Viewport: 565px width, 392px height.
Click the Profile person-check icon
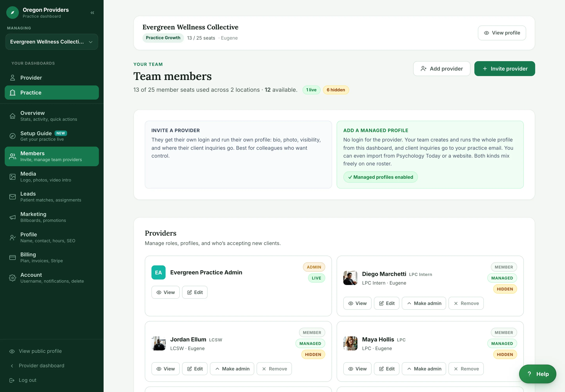pos(13,238)
